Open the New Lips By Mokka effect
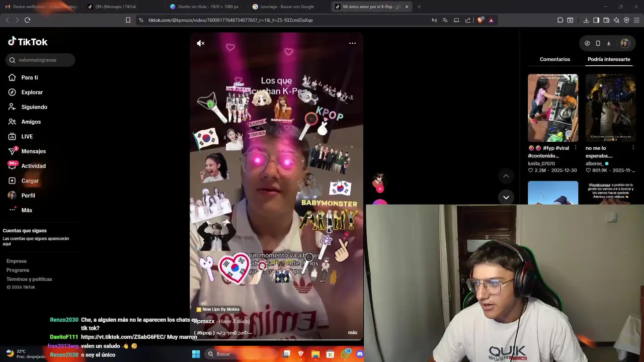The height and width of the screenshot is (362, 644). [218, 309]
